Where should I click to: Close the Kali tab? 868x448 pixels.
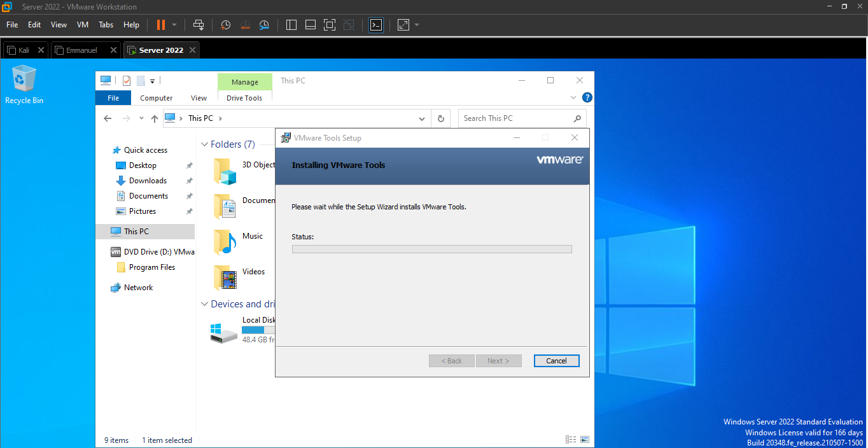pos(41,50)
